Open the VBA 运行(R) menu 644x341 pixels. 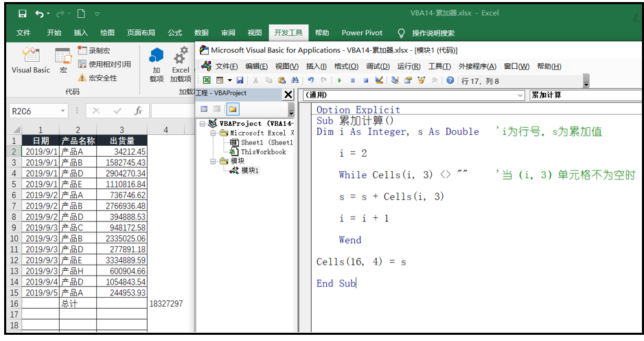point(409,66)
